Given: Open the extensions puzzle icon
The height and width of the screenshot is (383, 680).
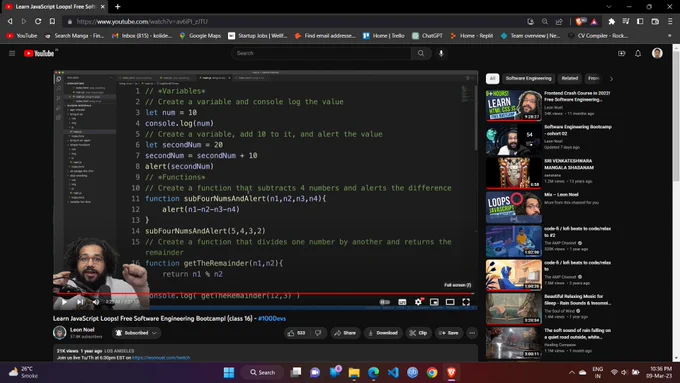Looking at the screenshot, I should point(611,21).
